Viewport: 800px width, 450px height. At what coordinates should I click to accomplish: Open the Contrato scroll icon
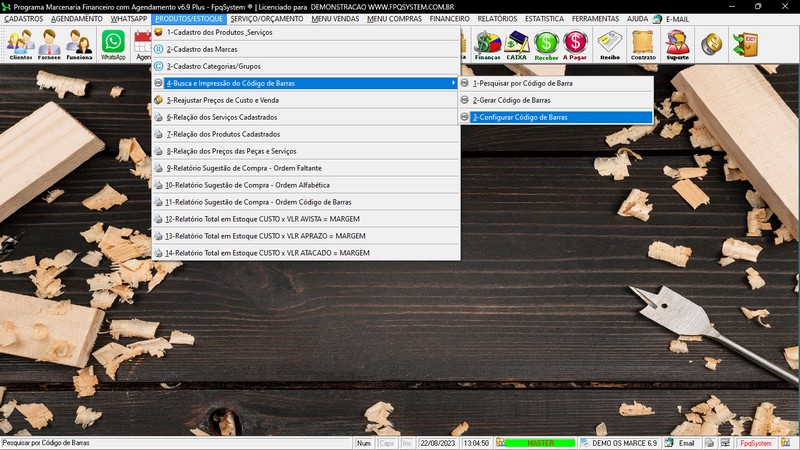[643, 45]
